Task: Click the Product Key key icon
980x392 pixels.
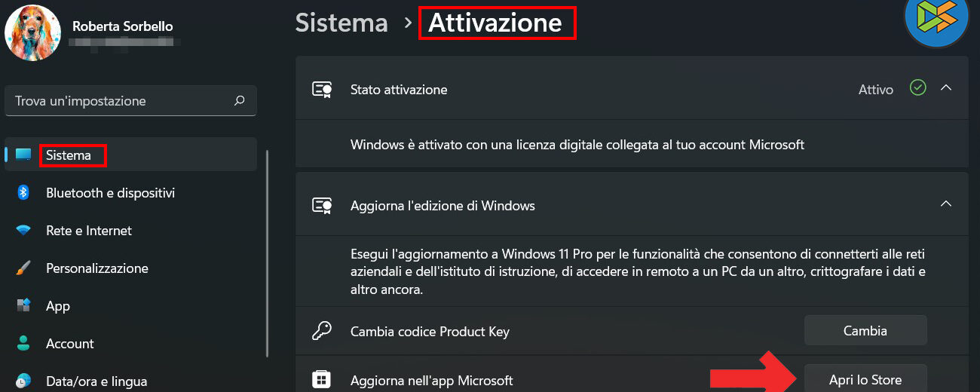Action: coord(322,331)
